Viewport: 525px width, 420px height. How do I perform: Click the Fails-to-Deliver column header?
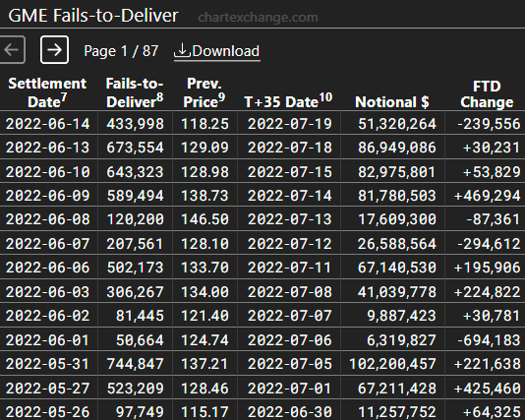coord(135,92)
